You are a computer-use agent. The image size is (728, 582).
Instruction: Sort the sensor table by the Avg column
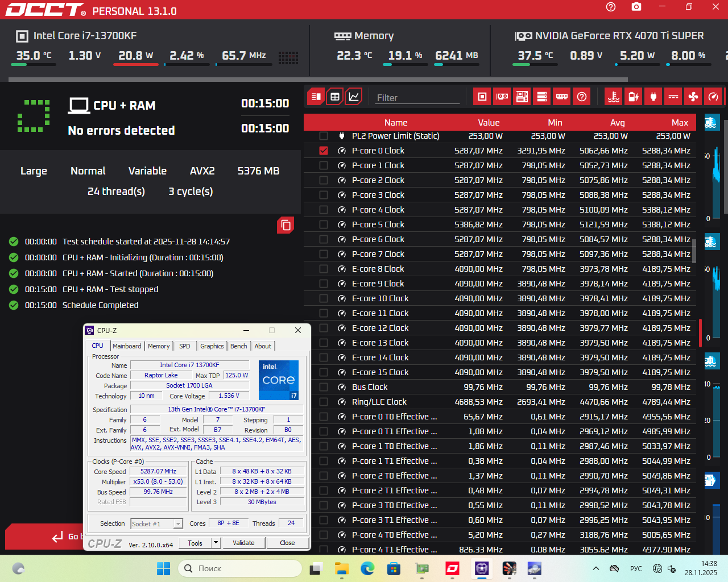coord(618,122)
